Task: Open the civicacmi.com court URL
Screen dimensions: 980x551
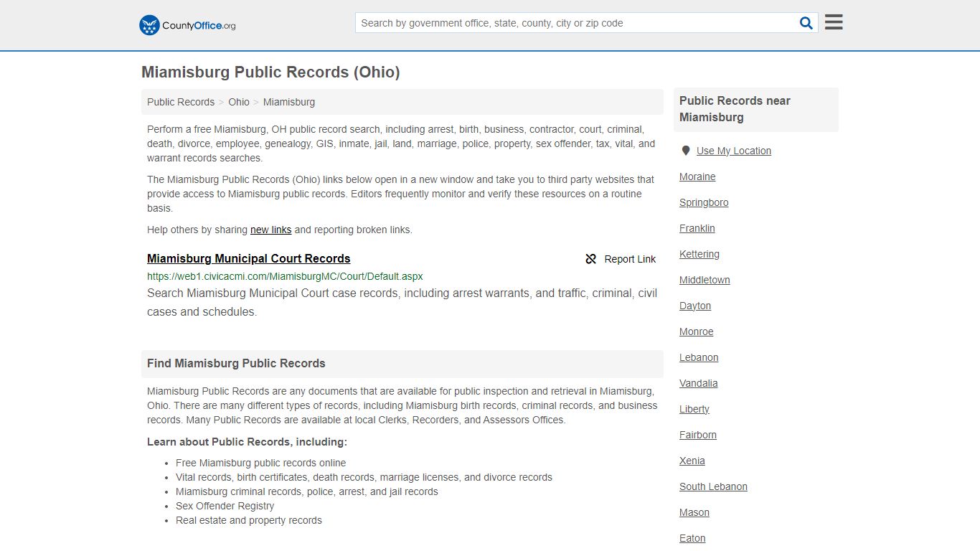Action: click(x=285, y=276)
